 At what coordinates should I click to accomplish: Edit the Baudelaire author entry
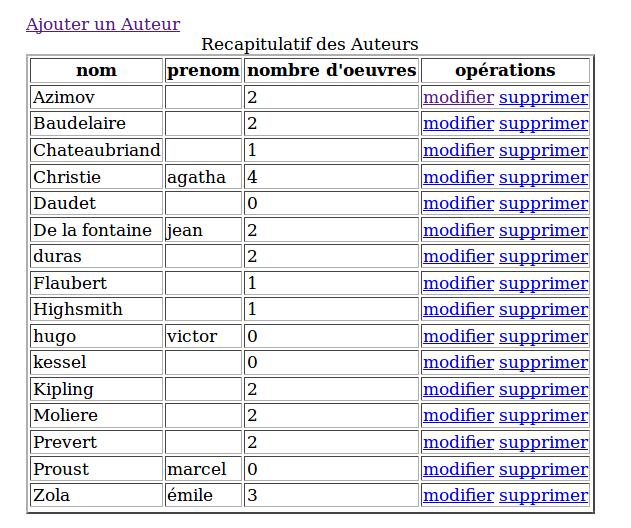click(458, 124)
